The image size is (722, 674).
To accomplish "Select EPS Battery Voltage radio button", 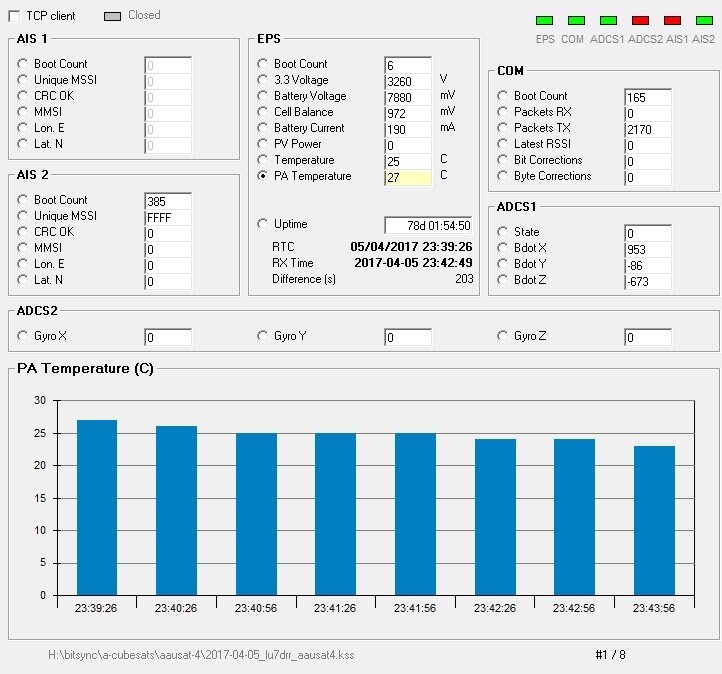I will [262, 96].
